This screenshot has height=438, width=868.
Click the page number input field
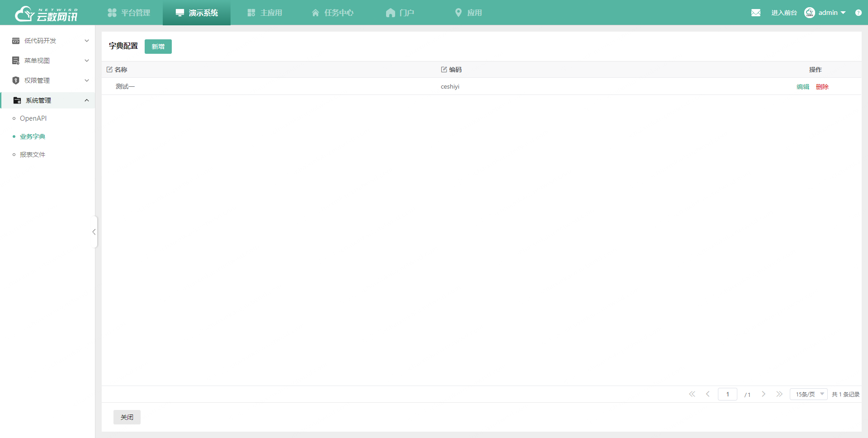pyautogui.click(x=727, y=394)
